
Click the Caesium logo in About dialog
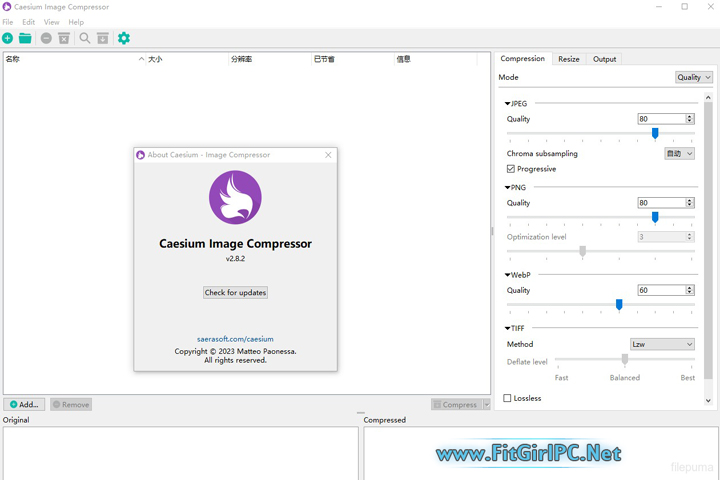235,198
